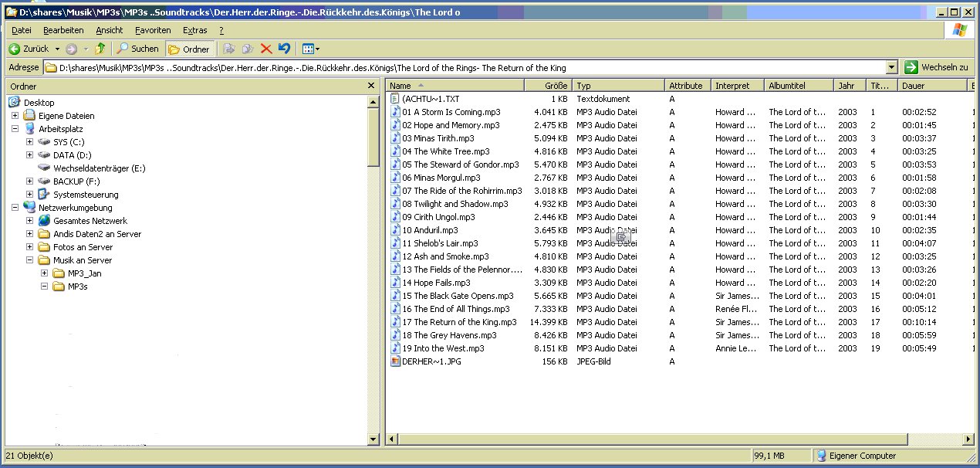Click the Wechseln zu button
Image resolution: width=980 pixels, height=468 pixels.
tap(935, 67)
